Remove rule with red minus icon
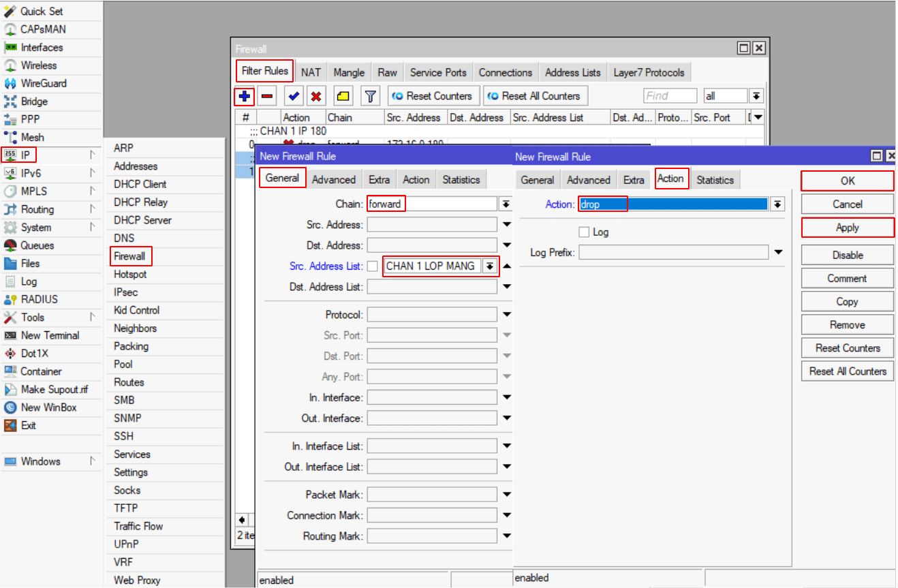 267,96
